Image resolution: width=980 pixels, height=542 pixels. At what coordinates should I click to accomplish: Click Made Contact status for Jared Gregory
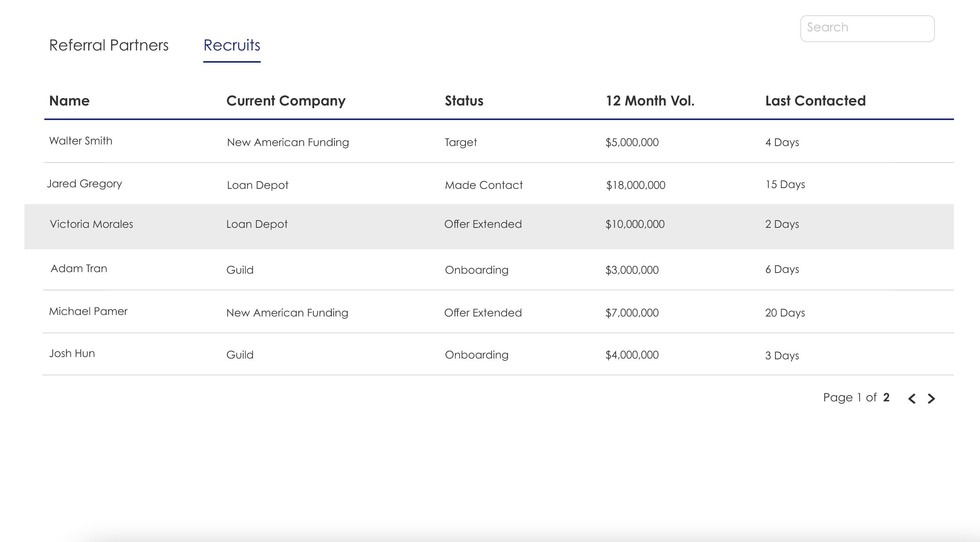point(484,185)
